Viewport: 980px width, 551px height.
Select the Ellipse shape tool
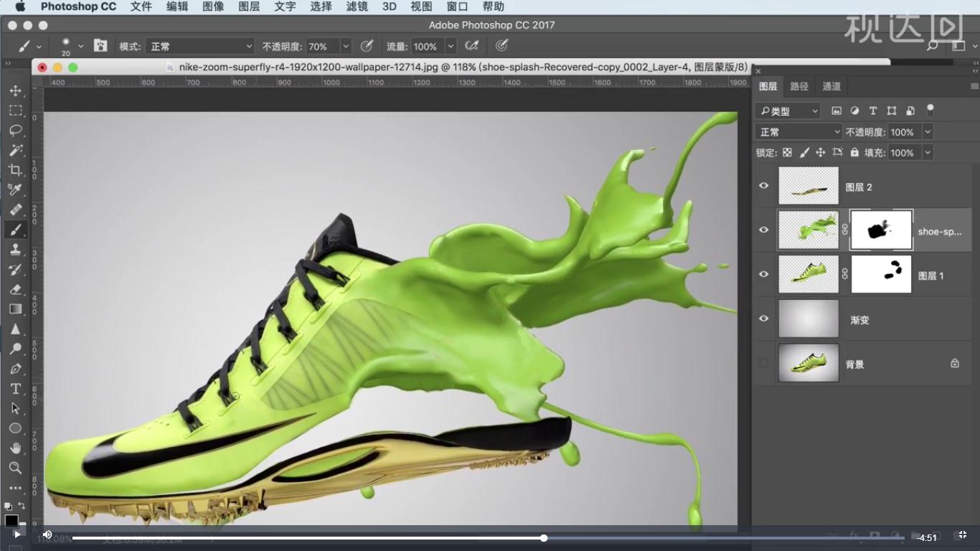pos(15,428)
